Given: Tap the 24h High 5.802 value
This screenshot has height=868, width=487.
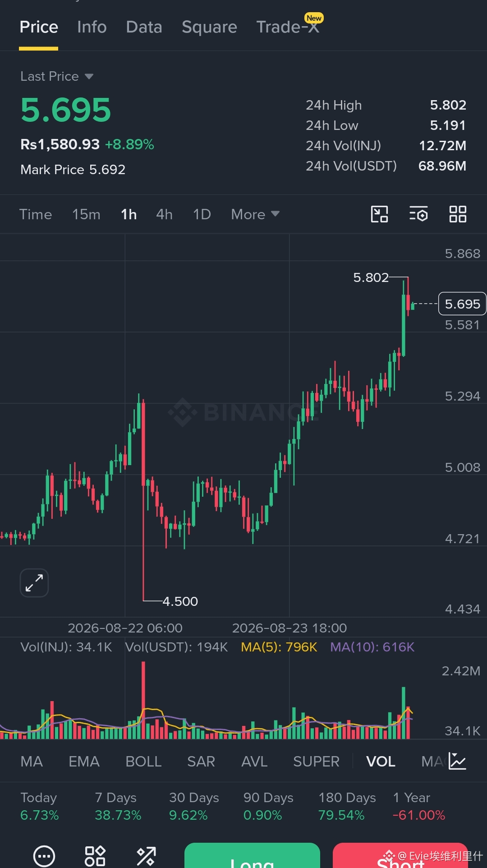Looking at the screenshot, I should (x=448, y=105).
